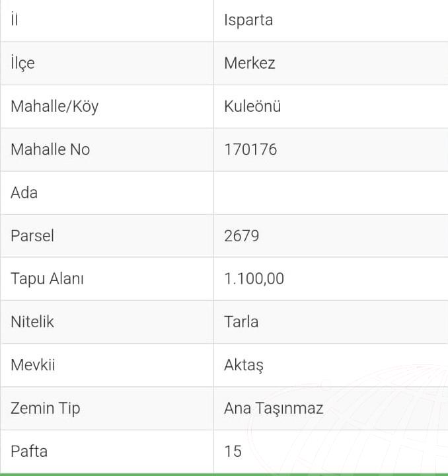Viewport: 448px width, 476px height.
Task: Click the 170176 mahalle number
Action: click(250, 149)
